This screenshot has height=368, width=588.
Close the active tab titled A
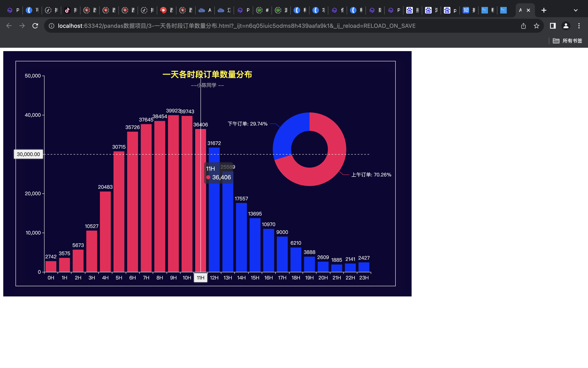528,10
